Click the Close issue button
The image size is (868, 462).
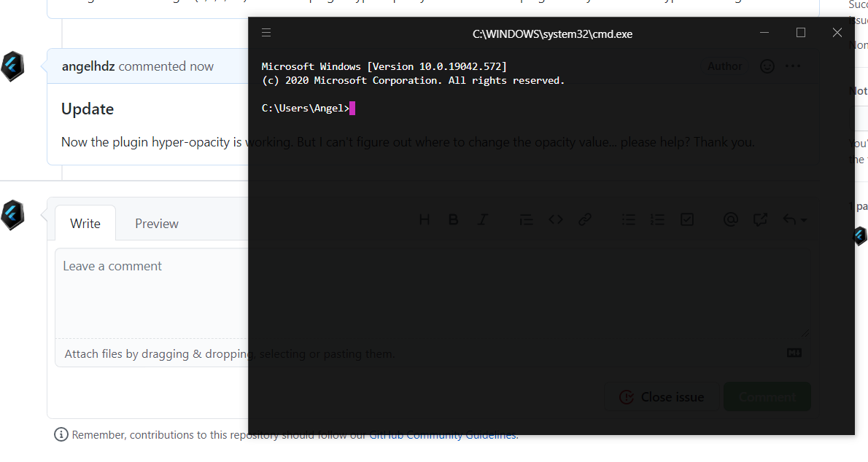[x=662, y=396]
